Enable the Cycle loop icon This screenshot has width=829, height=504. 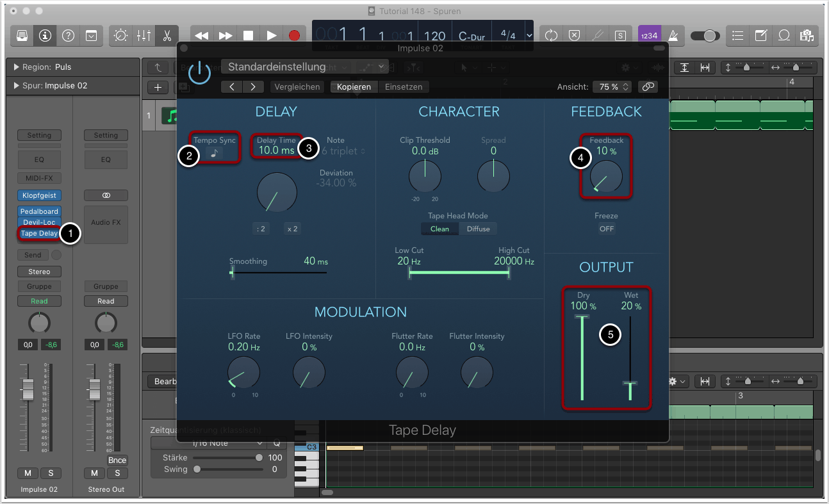551,36
